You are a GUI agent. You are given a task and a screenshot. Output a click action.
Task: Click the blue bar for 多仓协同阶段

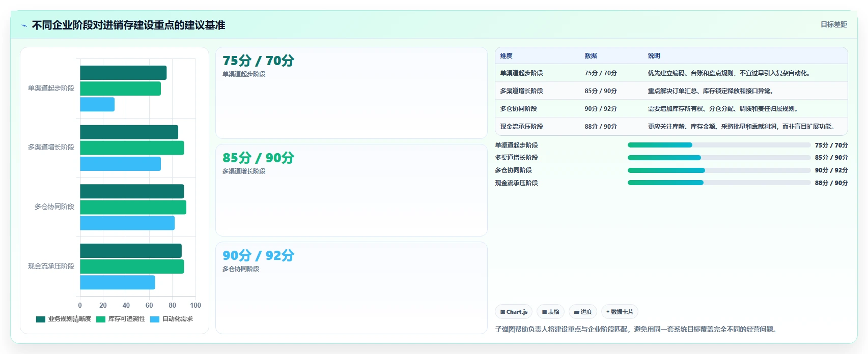coord(127,223)
